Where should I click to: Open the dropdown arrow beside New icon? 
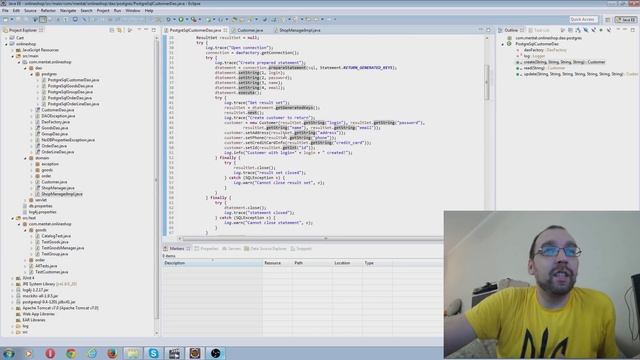coord(11,19)
